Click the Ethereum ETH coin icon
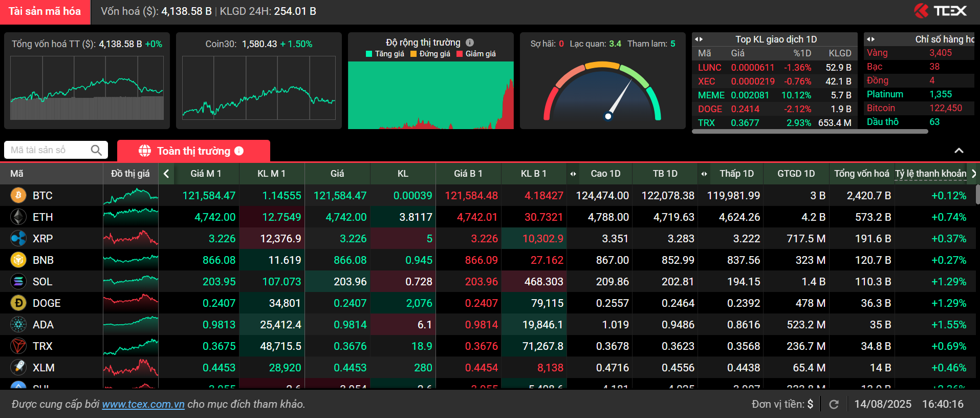This screenshot has width=980, height=418. click(18, 217)
